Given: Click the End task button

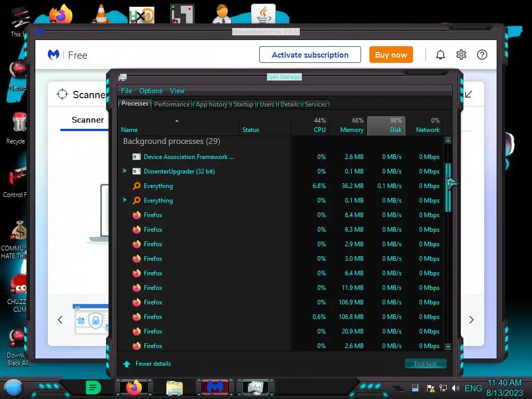Looking at the screenshot, I should click(x=425, y=364).
